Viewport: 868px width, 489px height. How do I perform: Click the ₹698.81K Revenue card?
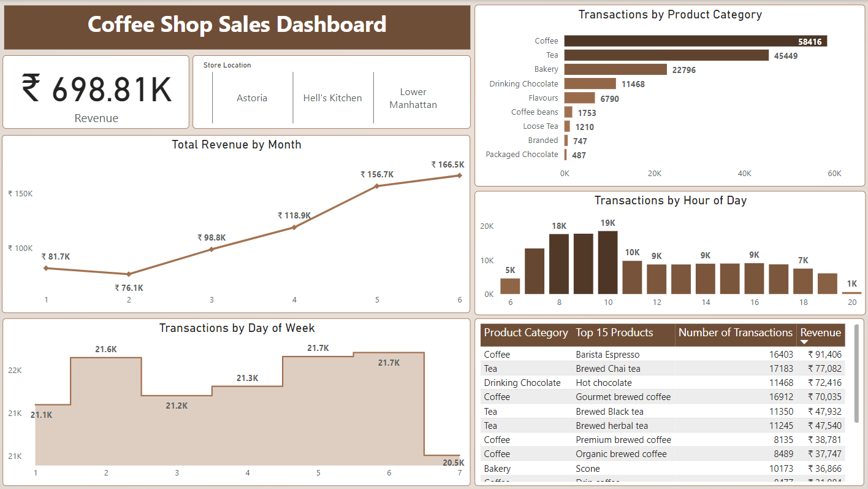[x=96, y=92]
